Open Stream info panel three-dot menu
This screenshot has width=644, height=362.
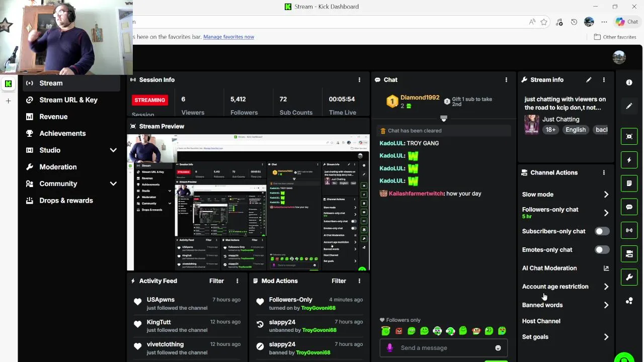[x=604, y=80]
